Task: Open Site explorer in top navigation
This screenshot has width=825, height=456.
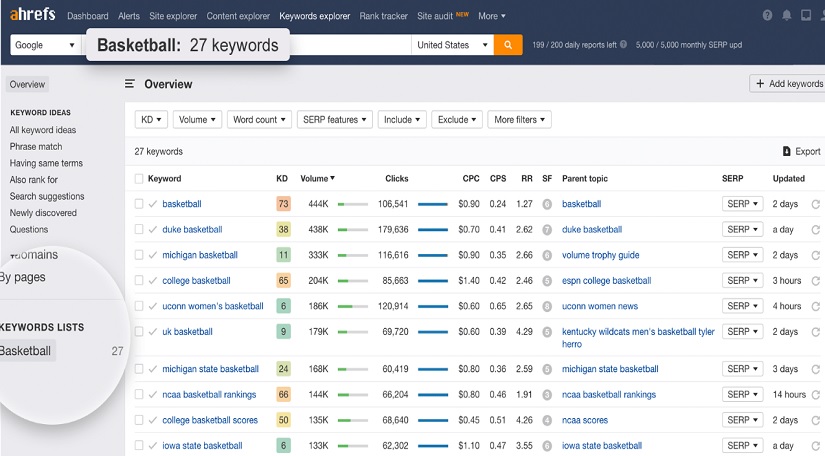Action: (173, 16)
